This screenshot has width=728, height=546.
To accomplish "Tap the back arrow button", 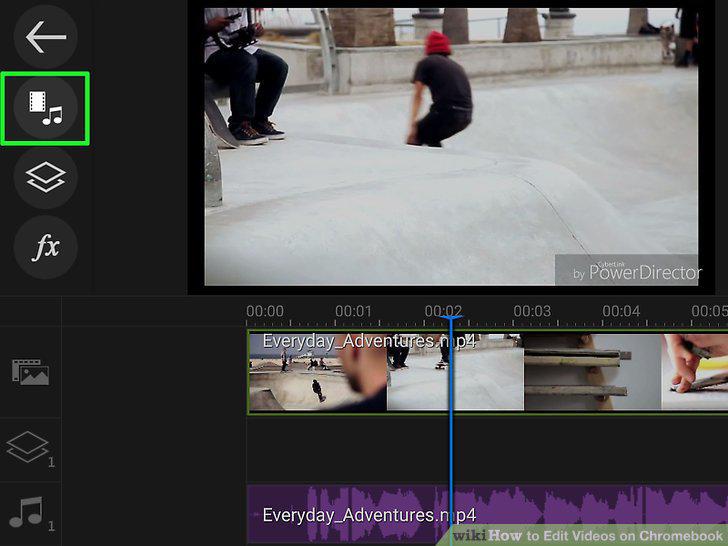I will [x=46, y=37].
